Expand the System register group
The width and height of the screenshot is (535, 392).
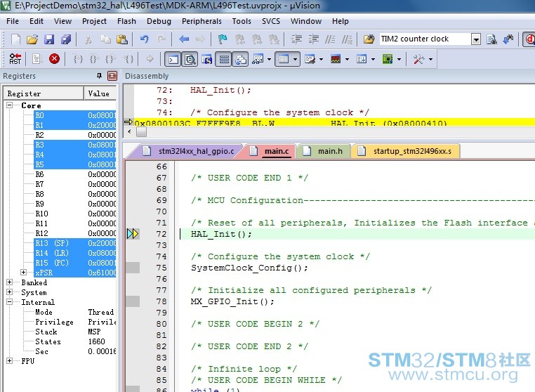[x=10, y=292]
